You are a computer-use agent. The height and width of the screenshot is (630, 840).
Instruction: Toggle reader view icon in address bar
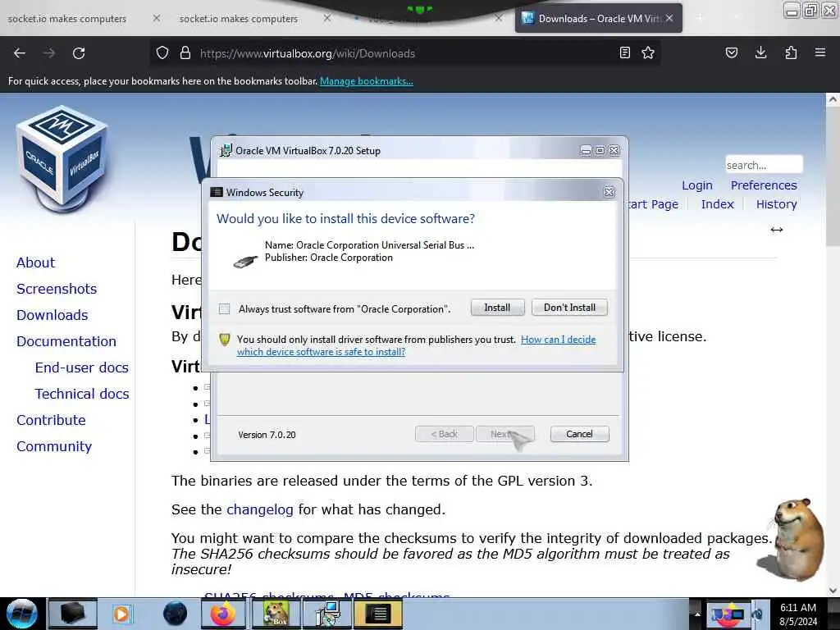[624, 52]
